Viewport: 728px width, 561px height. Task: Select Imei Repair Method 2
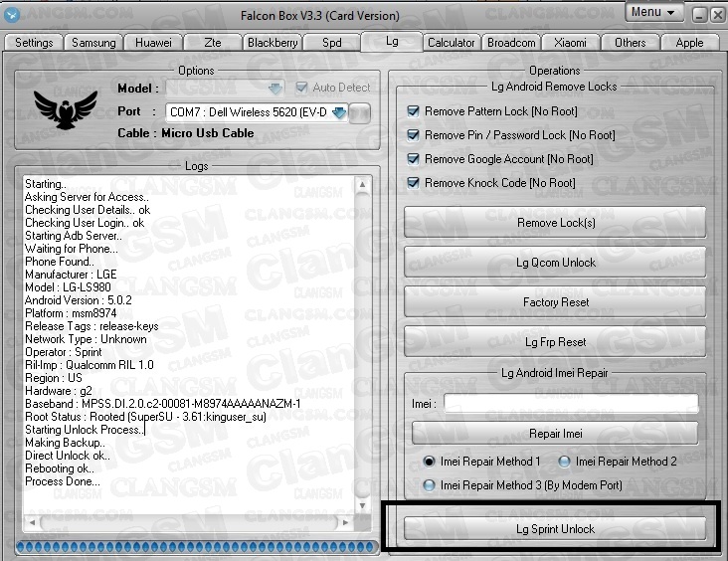[564, 462]
